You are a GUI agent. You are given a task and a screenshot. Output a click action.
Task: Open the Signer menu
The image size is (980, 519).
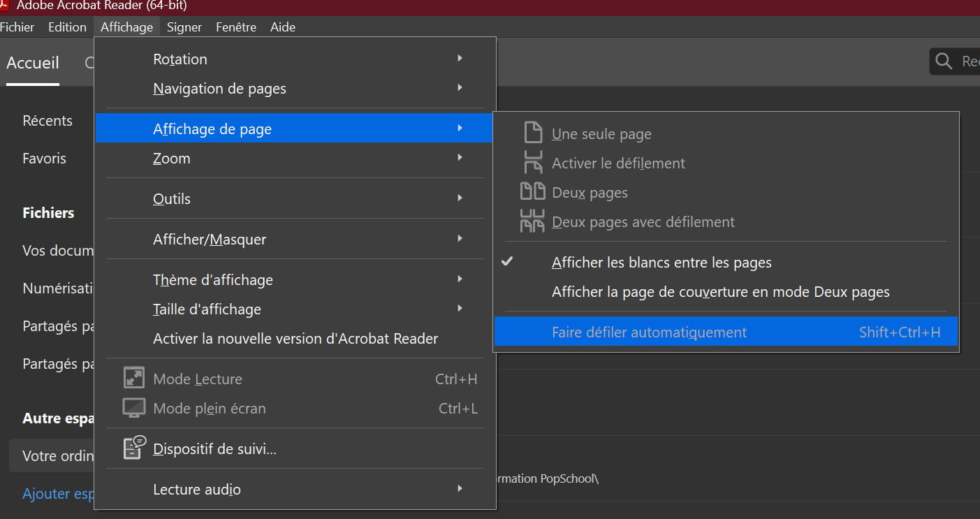pyautogui.click(x=184, y=27)
